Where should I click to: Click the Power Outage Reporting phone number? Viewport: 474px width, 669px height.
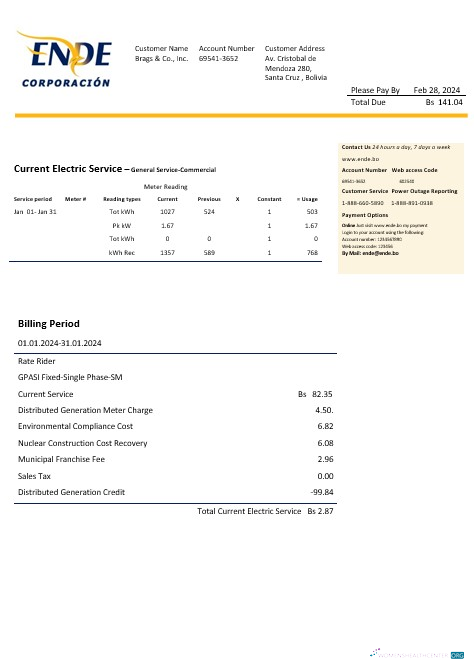(x=412, y=203)
